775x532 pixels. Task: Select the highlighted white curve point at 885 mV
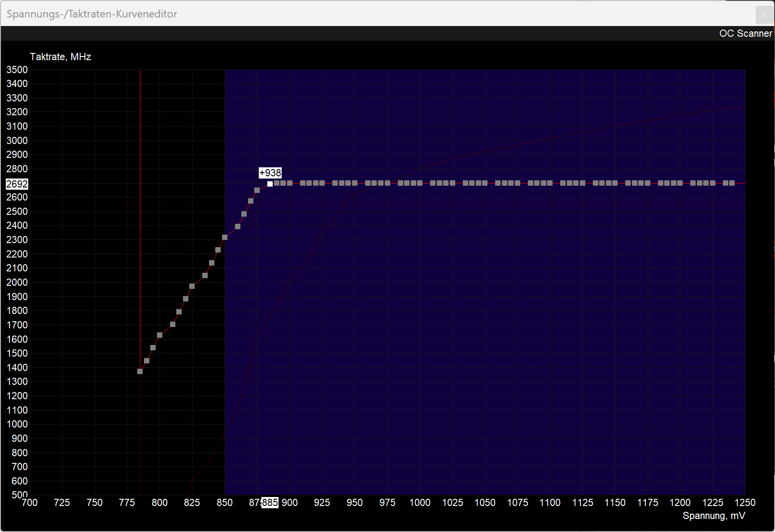(270, 184)
